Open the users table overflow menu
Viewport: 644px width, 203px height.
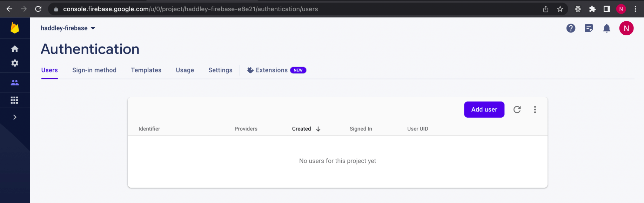tap(535, 110)
